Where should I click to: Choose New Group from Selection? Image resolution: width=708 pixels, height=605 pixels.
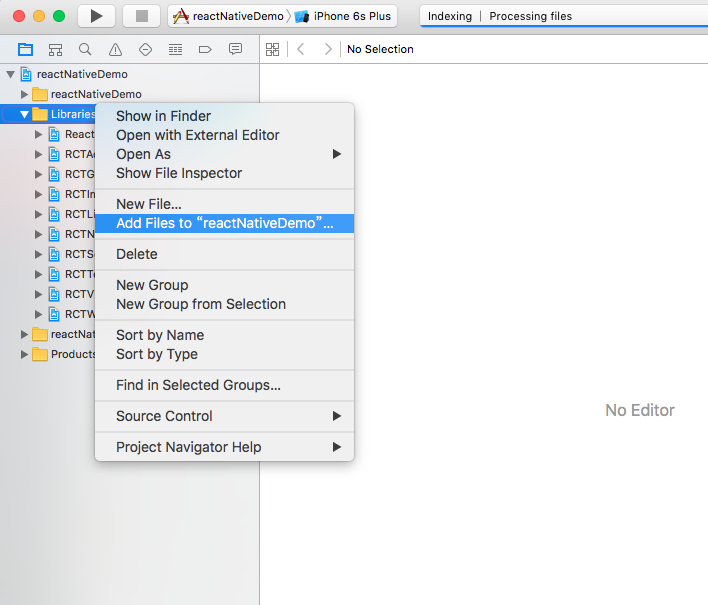coord(224,304)
